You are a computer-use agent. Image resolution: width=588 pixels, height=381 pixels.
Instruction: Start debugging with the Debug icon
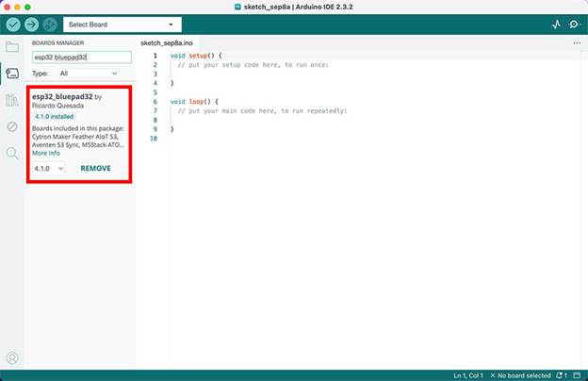click(x=49, y=24)
